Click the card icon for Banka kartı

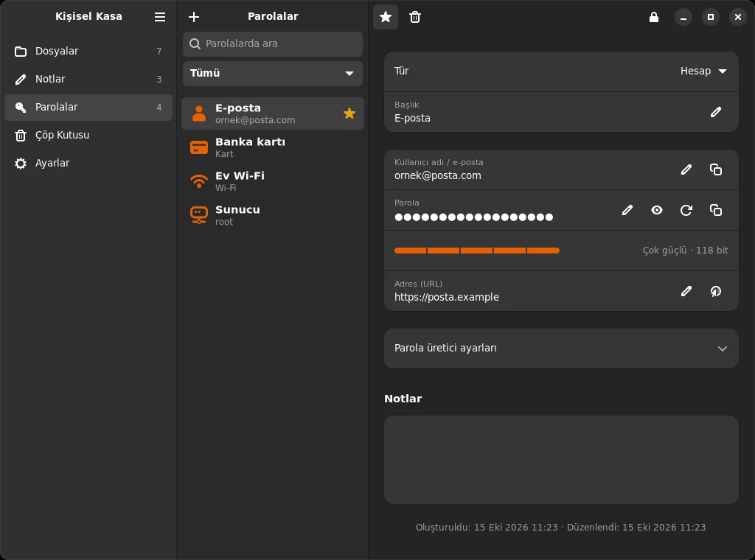pos(199,147)
